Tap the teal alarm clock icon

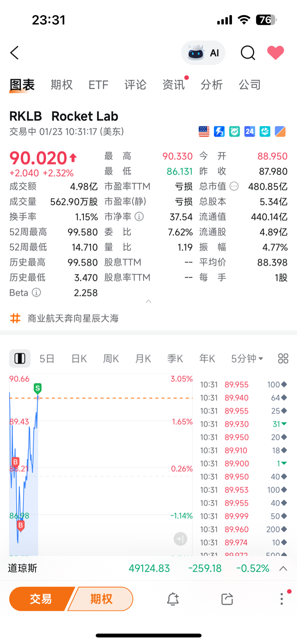click(234, 132)
